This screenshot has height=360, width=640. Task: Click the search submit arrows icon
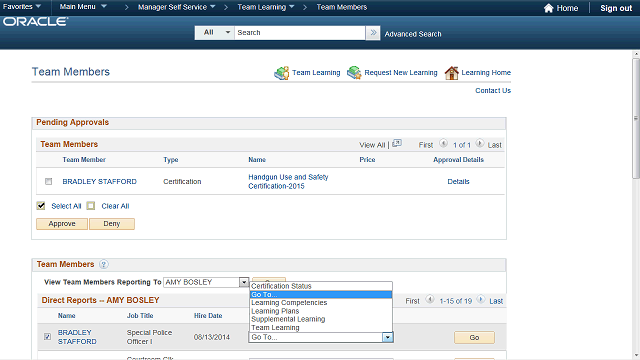(373, 33)
